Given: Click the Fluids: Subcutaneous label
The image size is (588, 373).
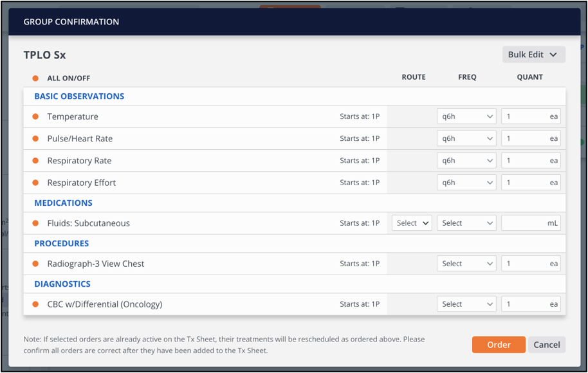Looking at the screenshot, I should [x=89, y=223].
